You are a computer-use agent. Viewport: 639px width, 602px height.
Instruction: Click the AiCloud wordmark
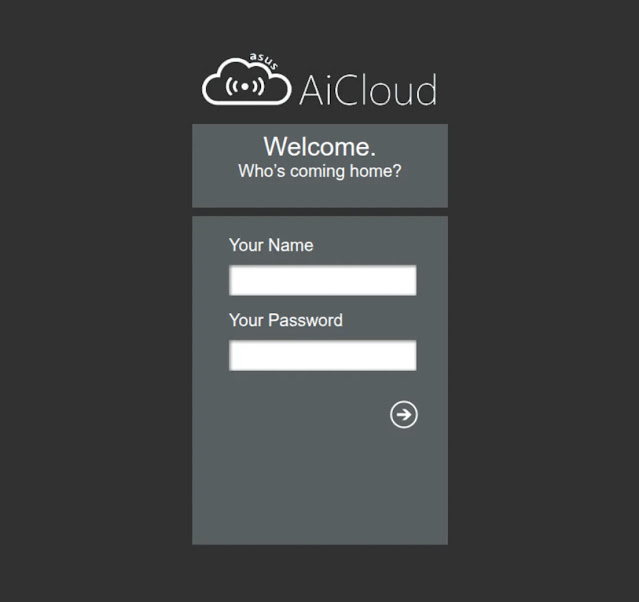click(x=367, y=90)
